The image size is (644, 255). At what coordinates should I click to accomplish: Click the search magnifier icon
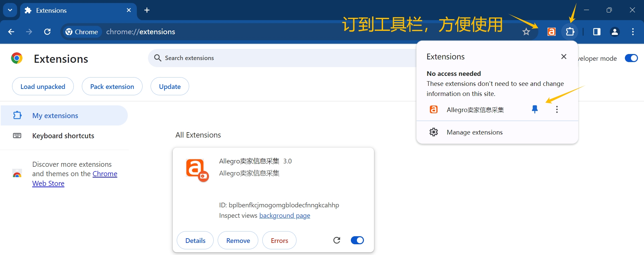(158, 58)
